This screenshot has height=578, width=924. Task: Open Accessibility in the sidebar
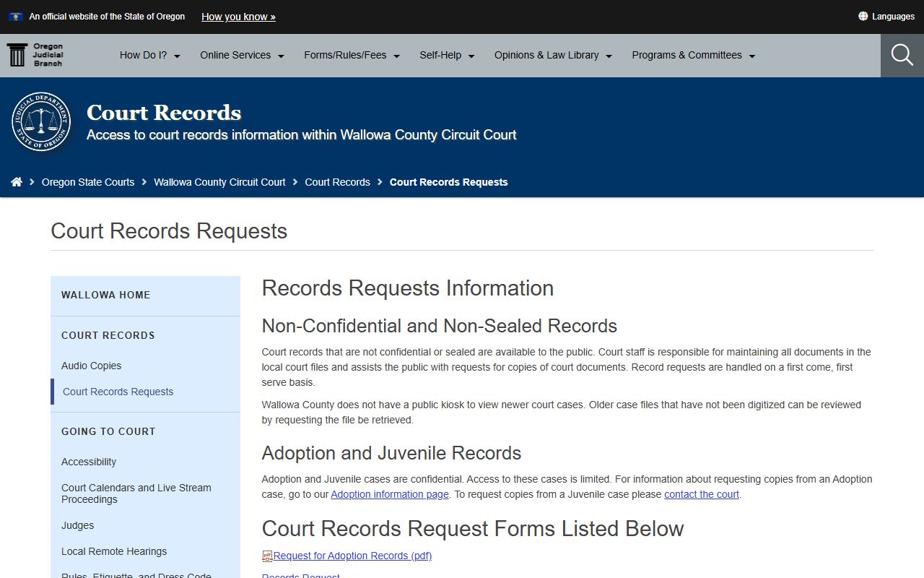pyautogui.click(x=89, y=462)
